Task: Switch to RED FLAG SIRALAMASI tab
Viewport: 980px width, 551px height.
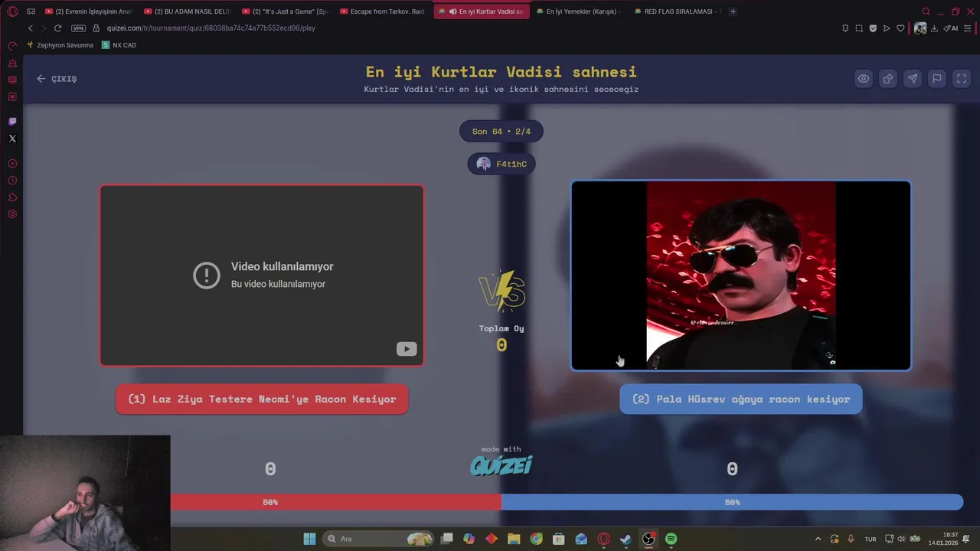Action: (677, 11)
